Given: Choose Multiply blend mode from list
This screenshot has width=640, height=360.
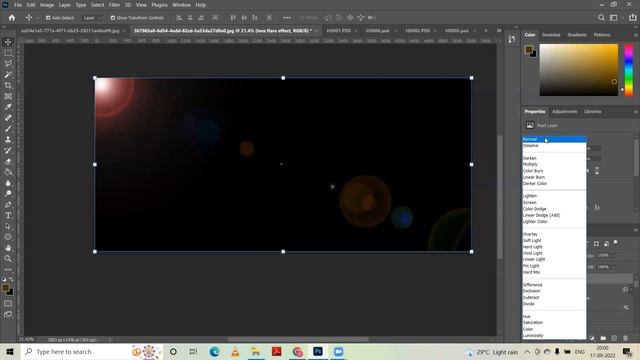Looking at the screenshot, I should [554, 164].
